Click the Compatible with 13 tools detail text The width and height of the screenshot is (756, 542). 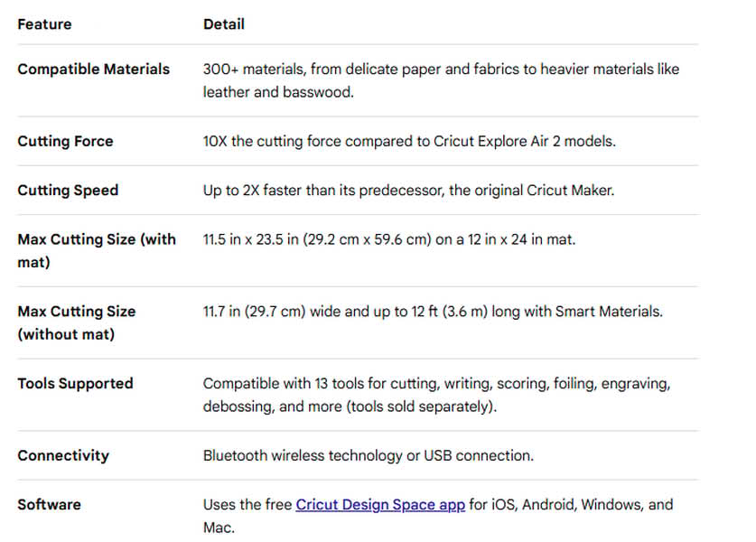436,383
